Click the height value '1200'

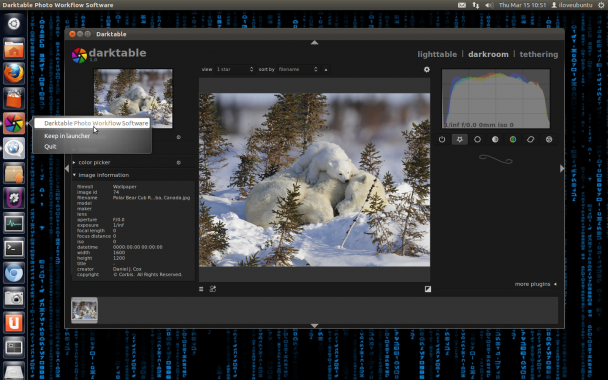(x=119, y=258)
